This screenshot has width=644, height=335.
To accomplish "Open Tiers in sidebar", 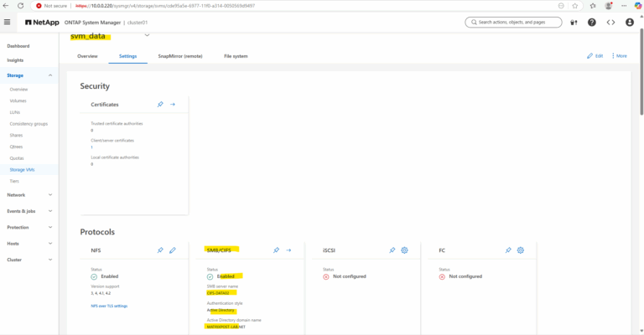I will point(14,181).
